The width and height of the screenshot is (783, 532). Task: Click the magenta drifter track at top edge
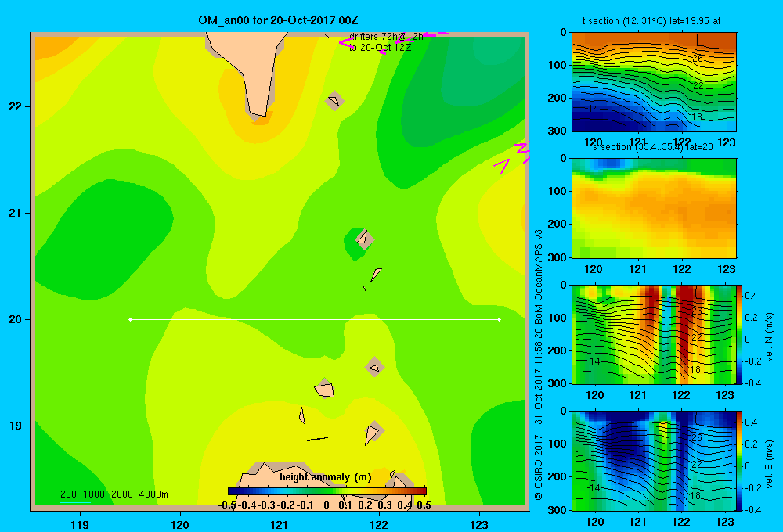point(395,41)
